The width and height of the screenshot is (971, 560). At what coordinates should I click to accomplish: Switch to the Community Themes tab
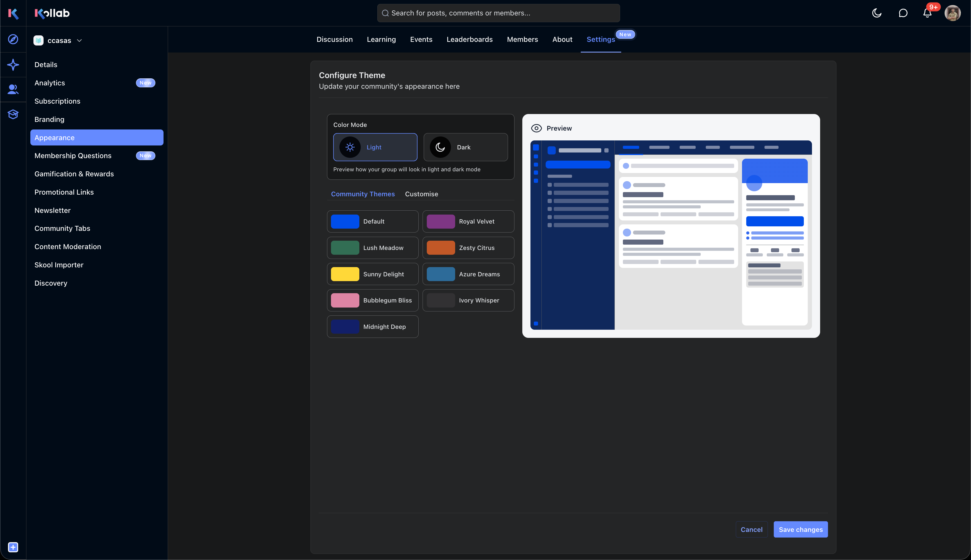[x=363, y=194]
